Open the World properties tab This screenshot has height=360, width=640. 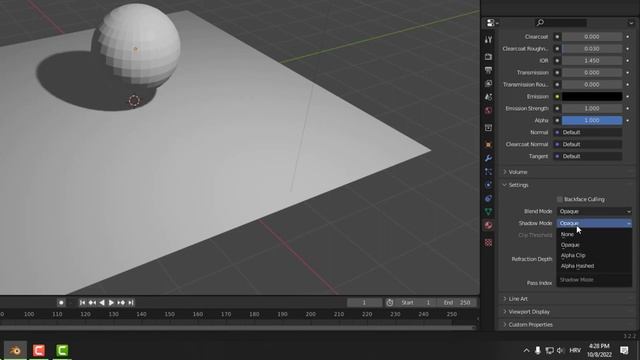click(489, 111)
